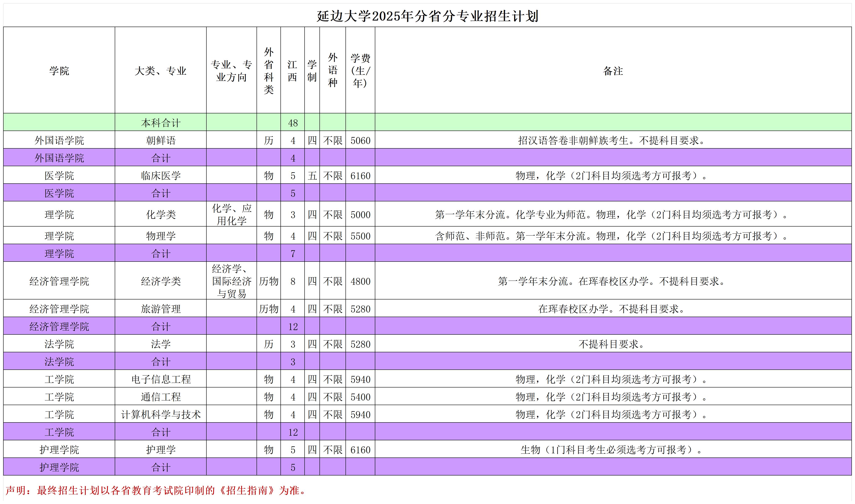Select the 法学 major cell

160,344
